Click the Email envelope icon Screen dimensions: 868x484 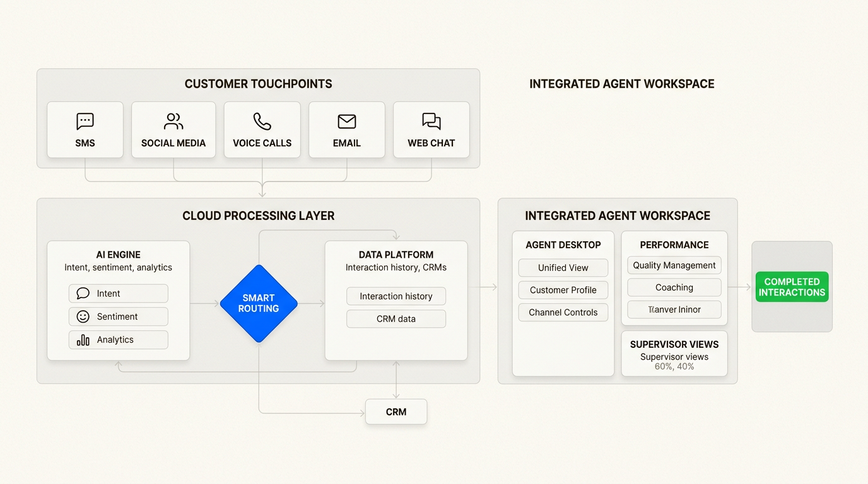[x=346, y=120]
